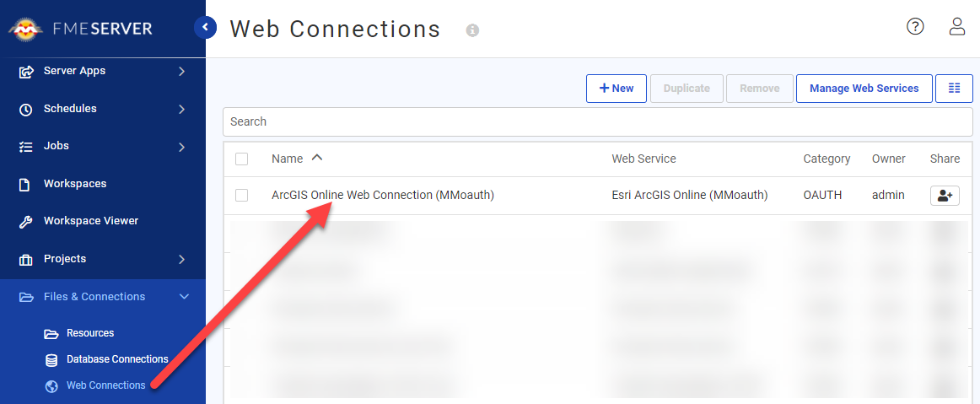Sort by Name using the ascending arrow
Viewport: 980px width, 404px height.
pyautogui.click(x=317, y=159)
